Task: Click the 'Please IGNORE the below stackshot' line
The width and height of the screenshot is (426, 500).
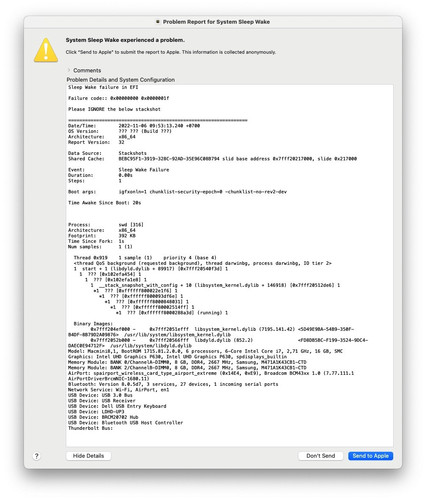Action: [x=114, y=109]
